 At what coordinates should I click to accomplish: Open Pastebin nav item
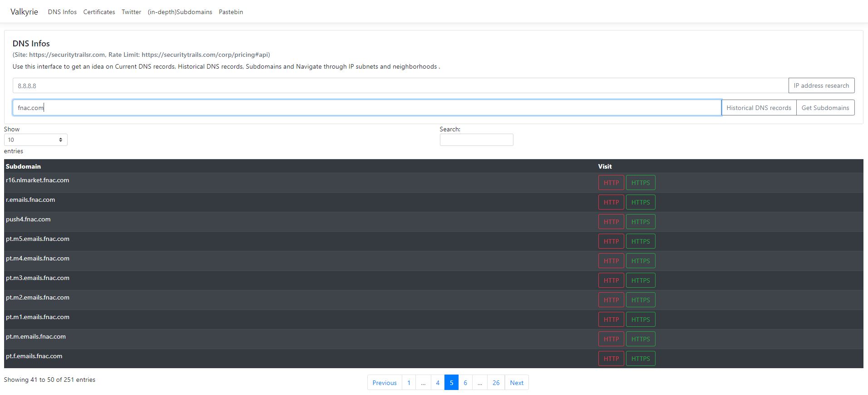[x=231, y=12]
